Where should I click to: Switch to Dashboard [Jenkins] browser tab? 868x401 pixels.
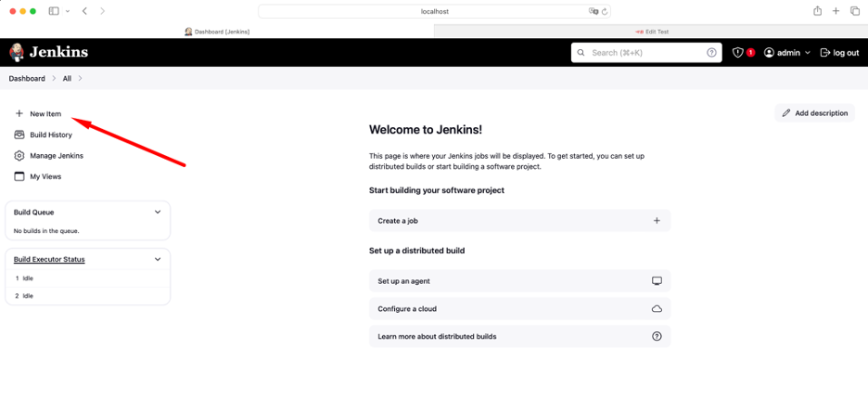pos(217,32)
